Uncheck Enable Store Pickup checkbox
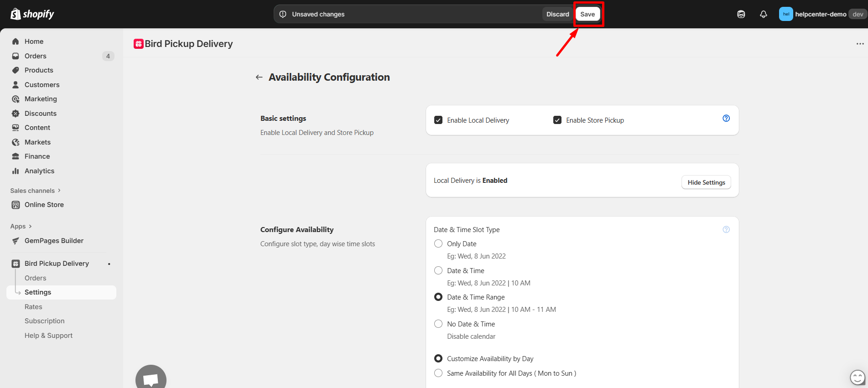 pyautogui.click(x=557, y=120)
